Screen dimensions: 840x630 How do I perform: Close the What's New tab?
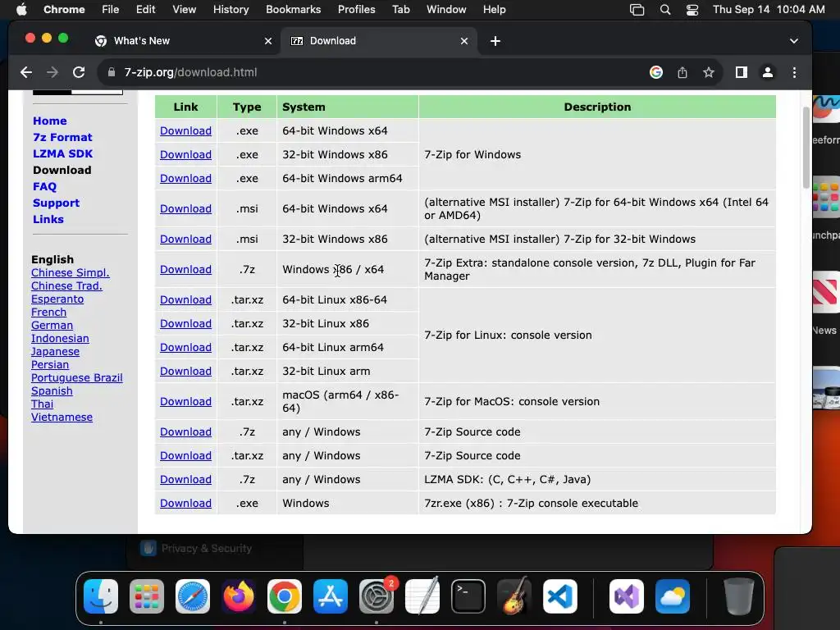click(x=268, y=41)
